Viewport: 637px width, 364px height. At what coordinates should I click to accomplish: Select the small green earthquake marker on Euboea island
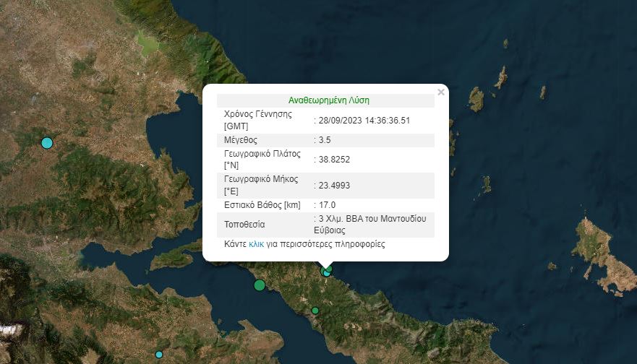click(x=315, y=311)
